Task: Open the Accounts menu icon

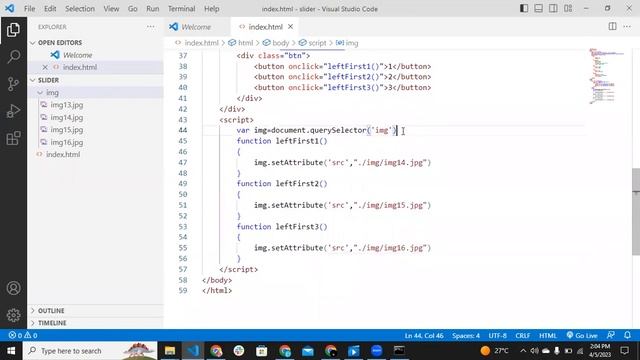Action: coord(13,288)
